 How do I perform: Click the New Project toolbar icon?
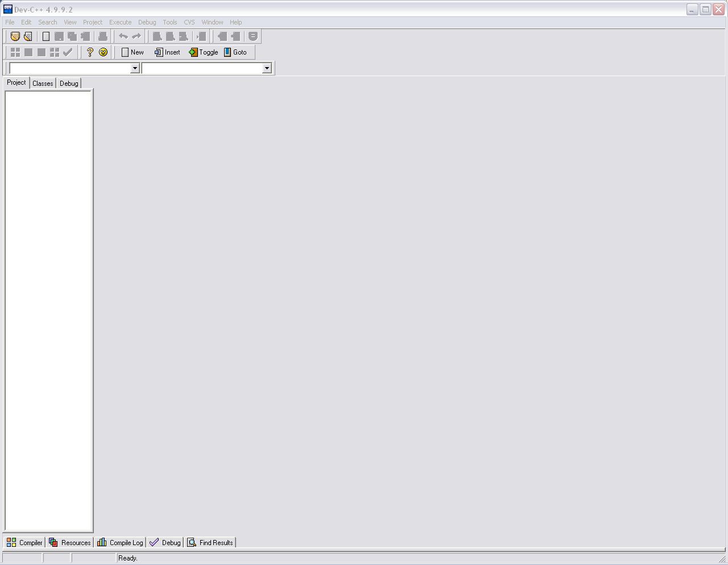15,36
